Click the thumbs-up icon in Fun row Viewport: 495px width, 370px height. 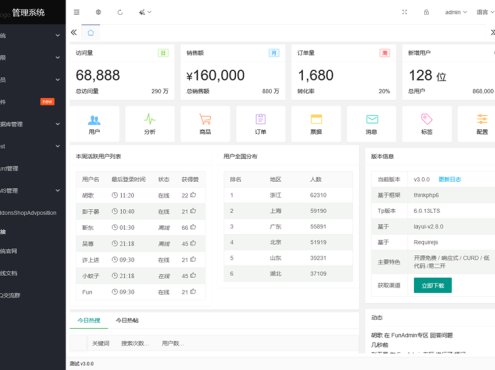pos(193,292)
